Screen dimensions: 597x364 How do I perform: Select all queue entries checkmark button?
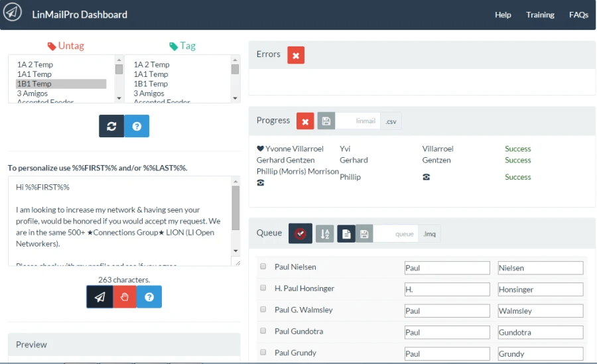pyautogui.click(x=300, y=233)
